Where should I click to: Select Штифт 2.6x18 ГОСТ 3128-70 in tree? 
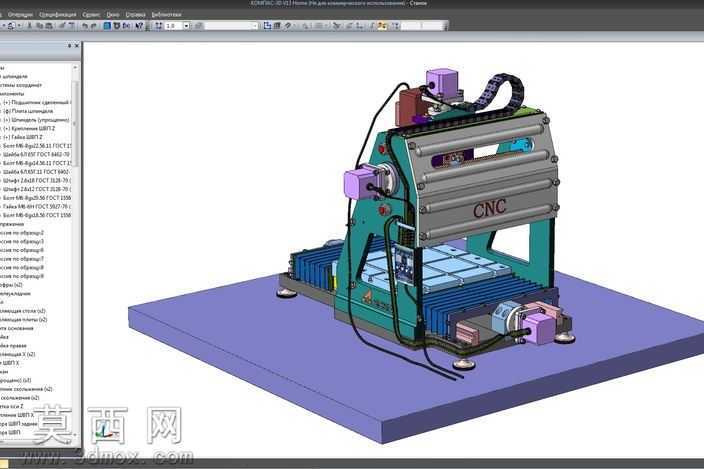click(x=37, y=180)
